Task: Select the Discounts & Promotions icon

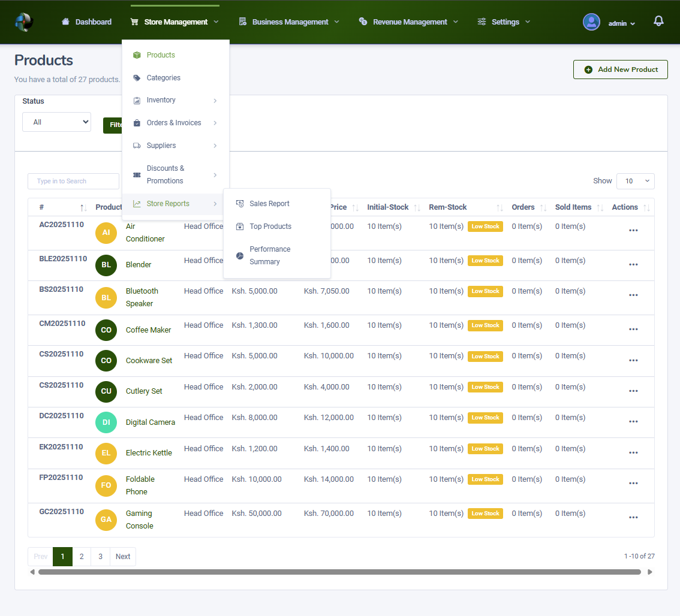Action: 137,174
